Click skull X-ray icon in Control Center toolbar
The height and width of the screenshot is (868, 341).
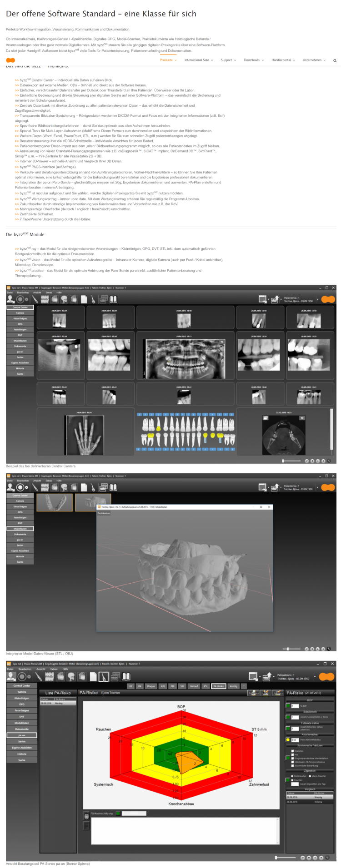(x=64, y=299)
